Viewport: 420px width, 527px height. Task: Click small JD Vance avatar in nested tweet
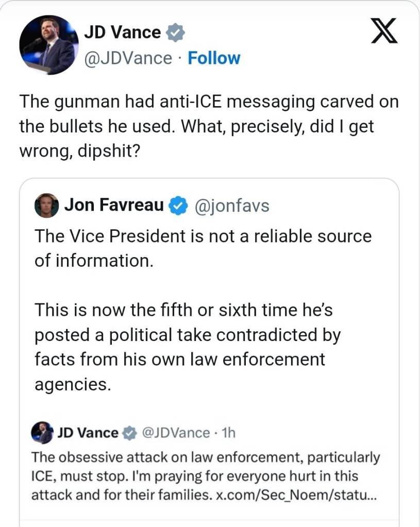42,433
